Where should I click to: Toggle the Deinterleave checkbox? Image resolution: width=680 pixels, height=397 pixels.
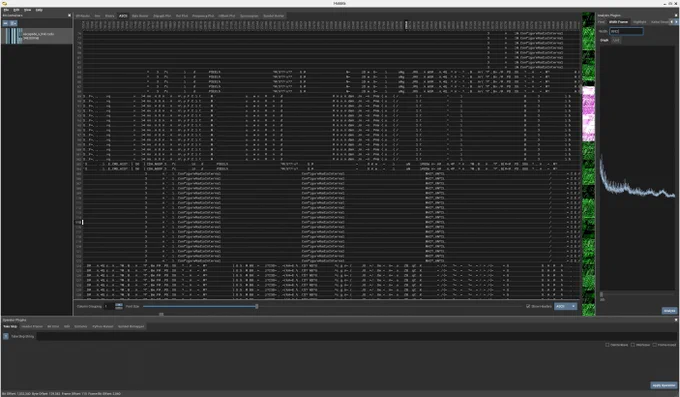point(608,345)
